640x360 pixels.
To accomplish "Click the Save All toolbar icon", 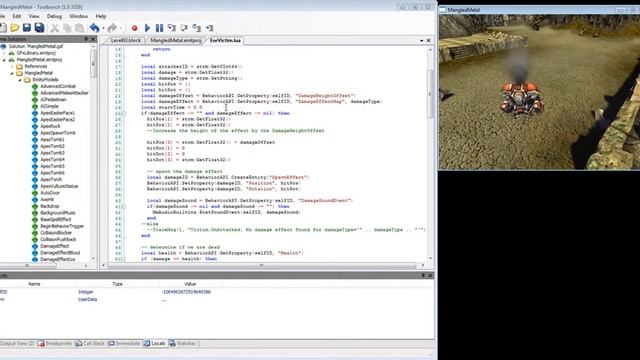I will pyautogui.click(x=40, y=28).
